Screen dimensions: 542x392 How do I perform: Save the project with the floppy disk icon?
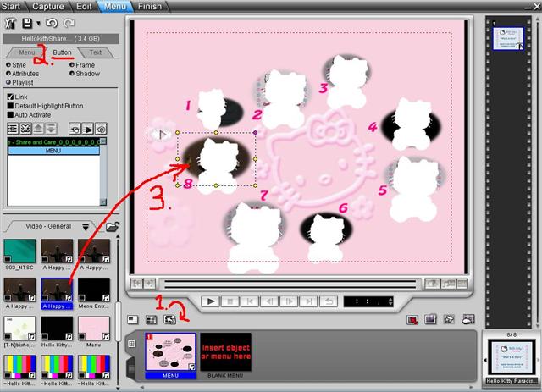point(27,23)
